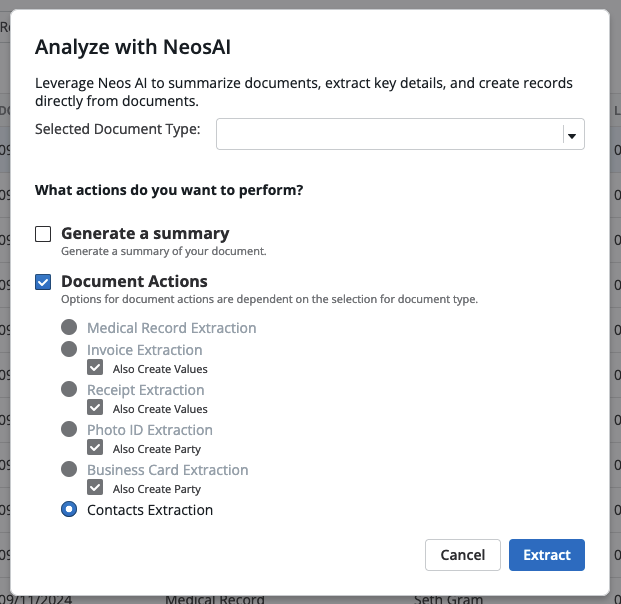Select Receipt Extraction radio button
Screen dimensions: 621x604
[69, 389]
